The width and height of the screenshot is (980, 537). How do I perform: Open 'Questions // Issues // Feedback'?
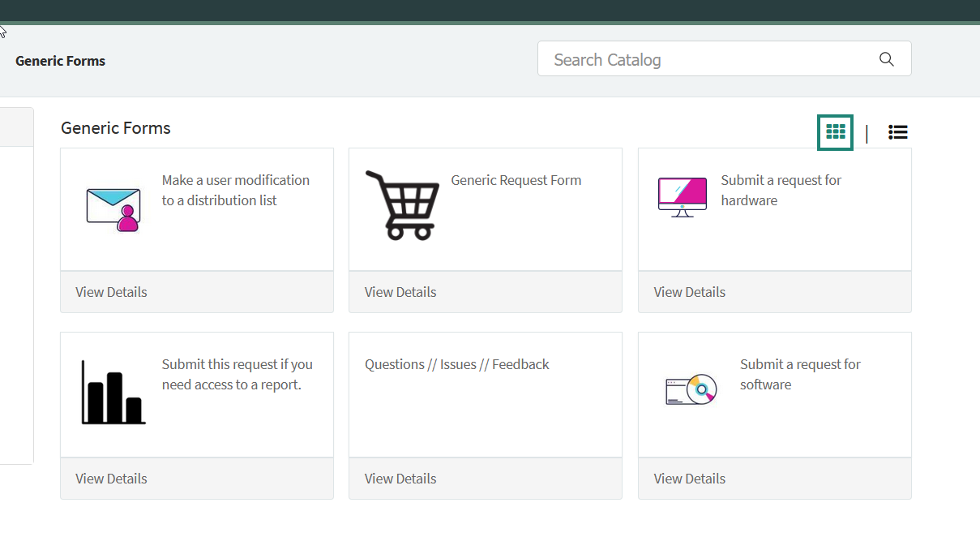(456, 363)
